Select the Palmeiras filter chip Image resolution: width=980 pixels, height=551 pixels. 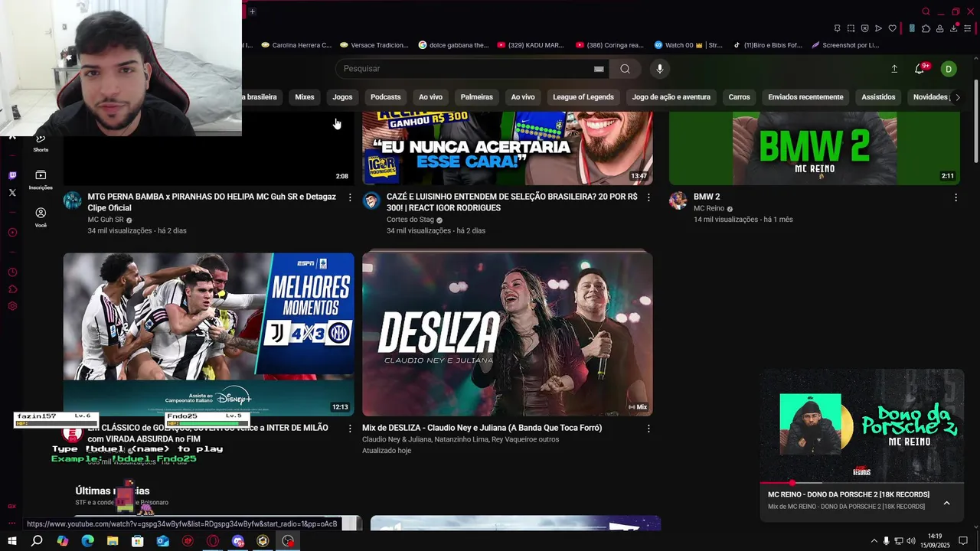point(476,97)
